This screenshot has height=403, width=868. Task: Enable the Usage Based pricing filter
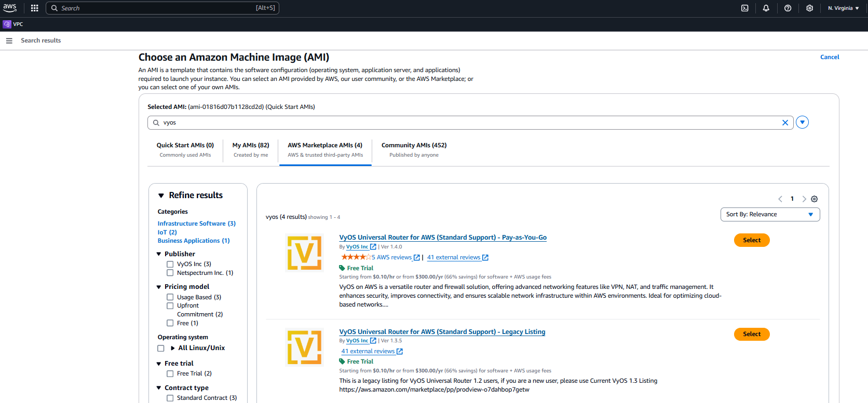[x=170, y=297]
